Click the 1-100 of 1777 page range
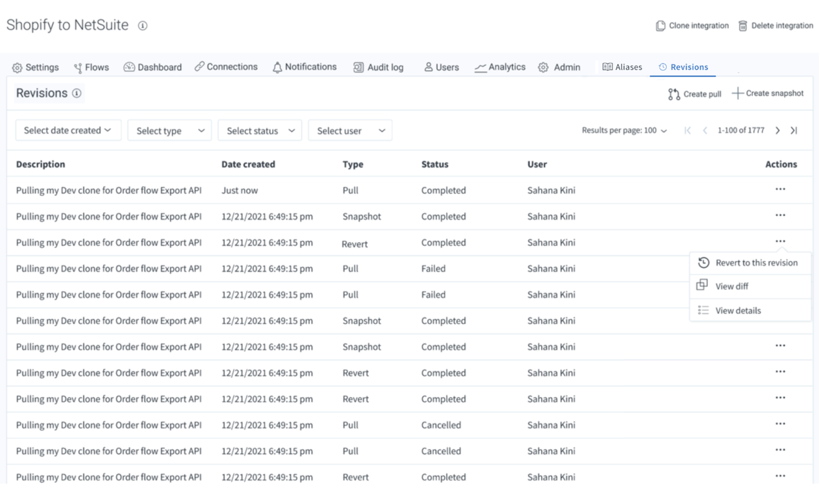 pyautogui.click(x=741, y=130)
